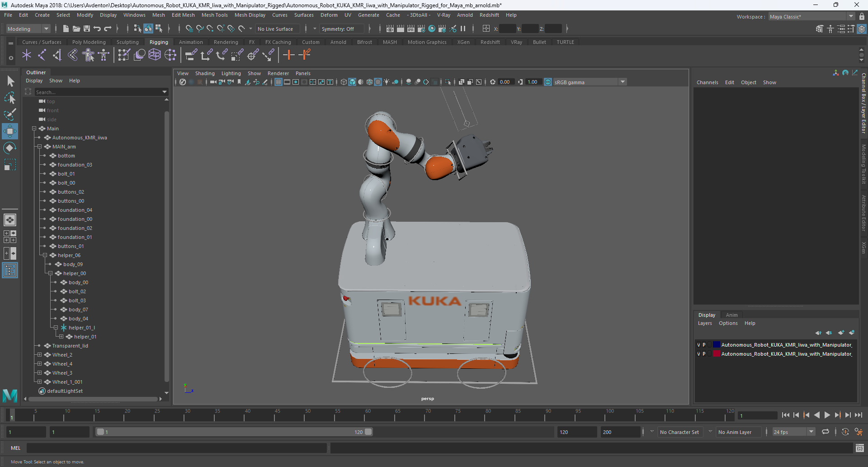The width and height of the screenshot is (868, 467).
Task: Switch to the Animation shelf tab
Action: pos(191,42)
